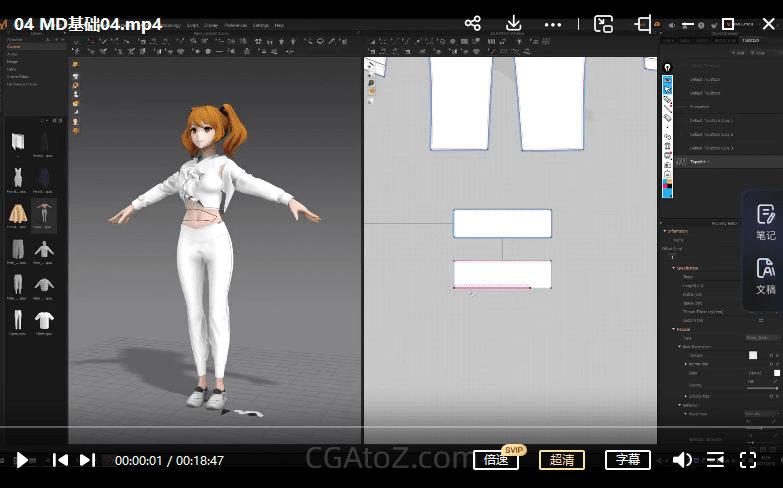Image resolution: width=783 pixels, height=488 pixels.
Task: Skip to the next video
Action: pyautogui.click(x=87, y=460)
